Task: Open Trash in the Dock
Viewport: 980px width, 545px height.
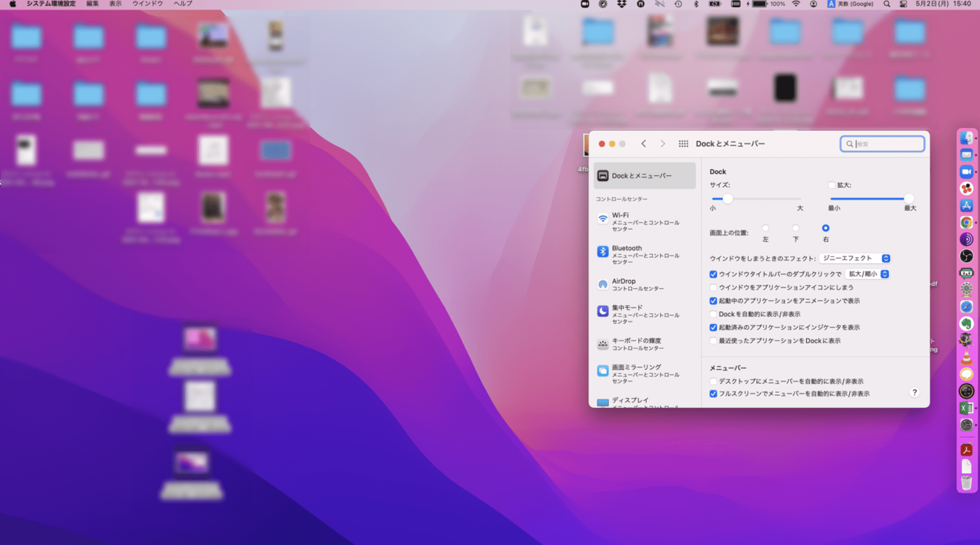Action: click(x=966, y=483)
